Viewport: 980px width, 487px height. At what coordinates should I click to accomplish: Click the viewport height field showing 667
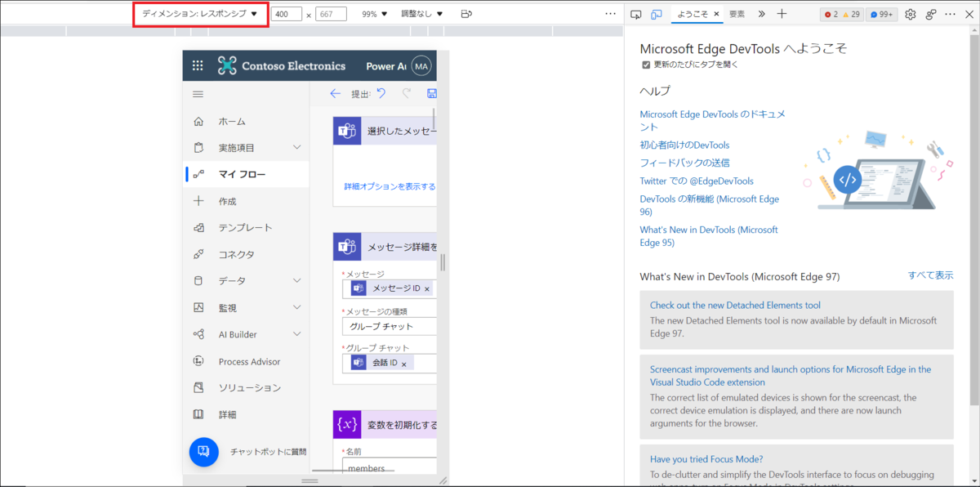click(x=331, y=14)
